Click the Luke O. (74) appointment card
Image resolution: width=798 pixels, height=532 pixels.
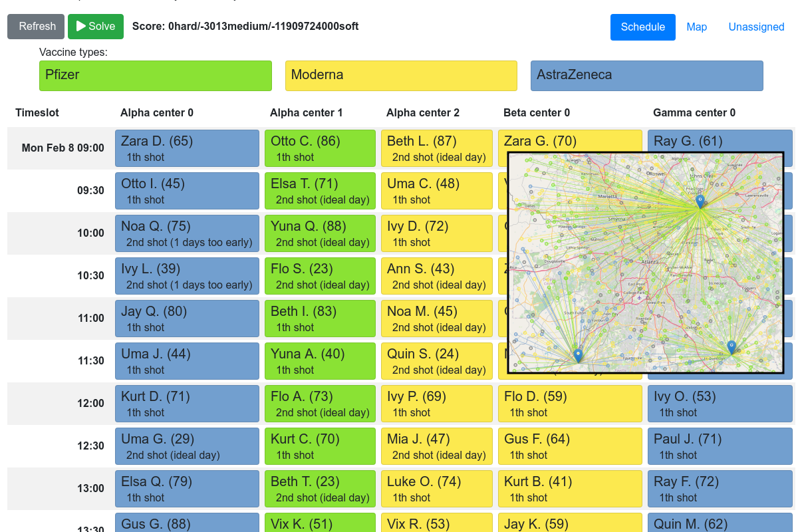tap(436, 488)
